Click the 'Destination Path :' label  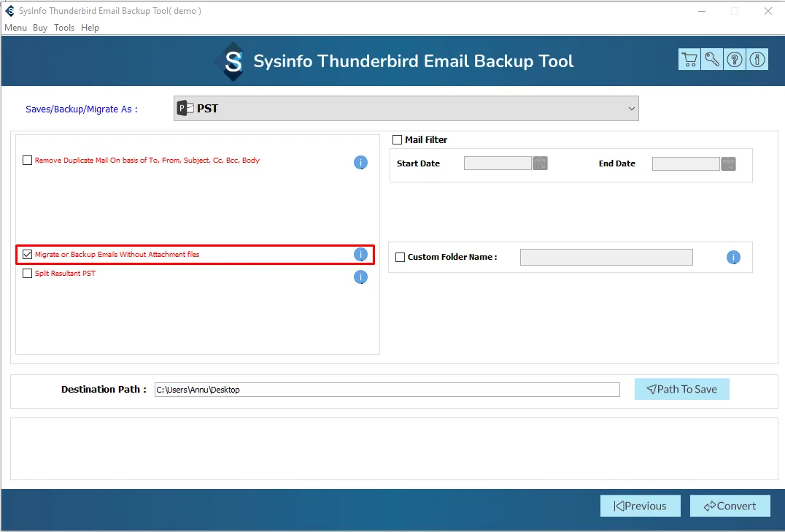point(104,389)
